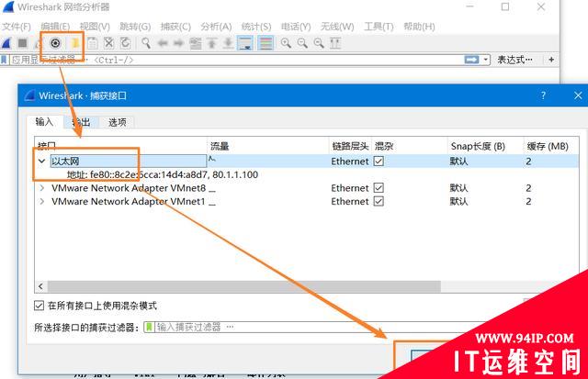588x379 pixels.
Task: Select VMware Network Adapter VMnet8 text
Action: click(x=129, y=187)
